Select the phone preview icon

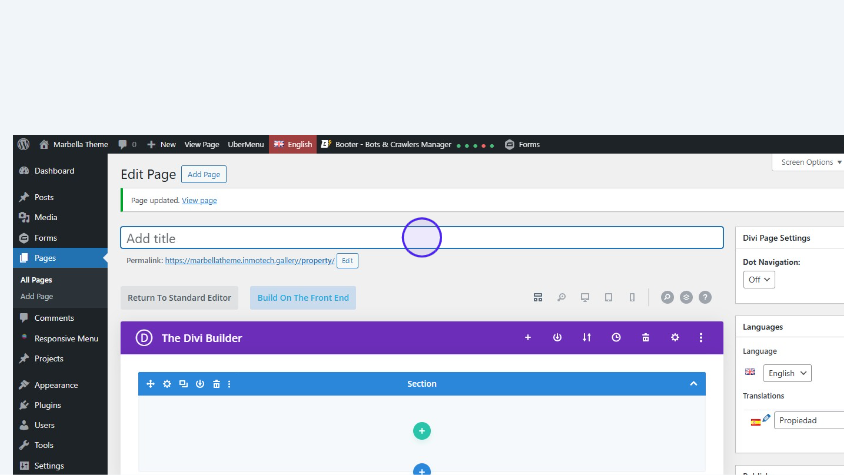point(632,297)
